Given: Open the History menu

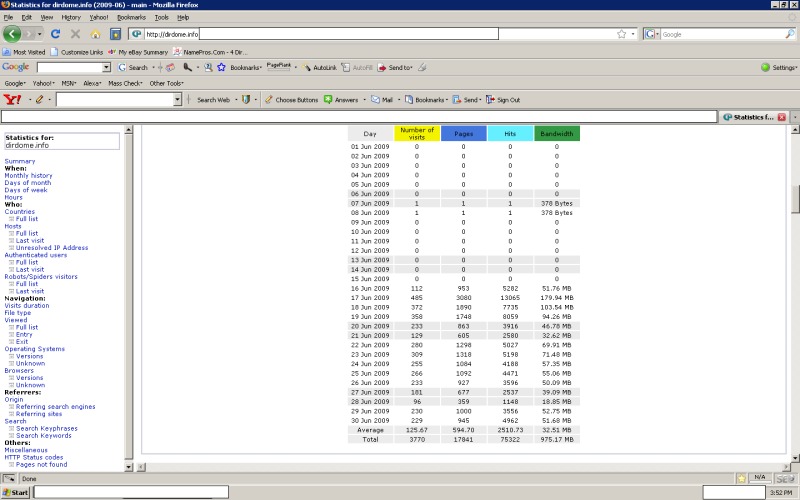Looking at the screenshot, I should (71, 17).
